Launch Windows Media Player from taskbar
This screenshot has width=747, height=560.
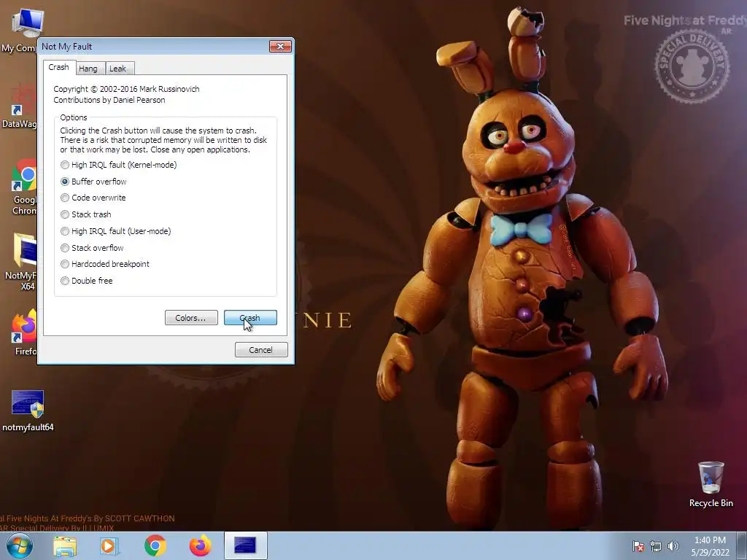(109, 545)
